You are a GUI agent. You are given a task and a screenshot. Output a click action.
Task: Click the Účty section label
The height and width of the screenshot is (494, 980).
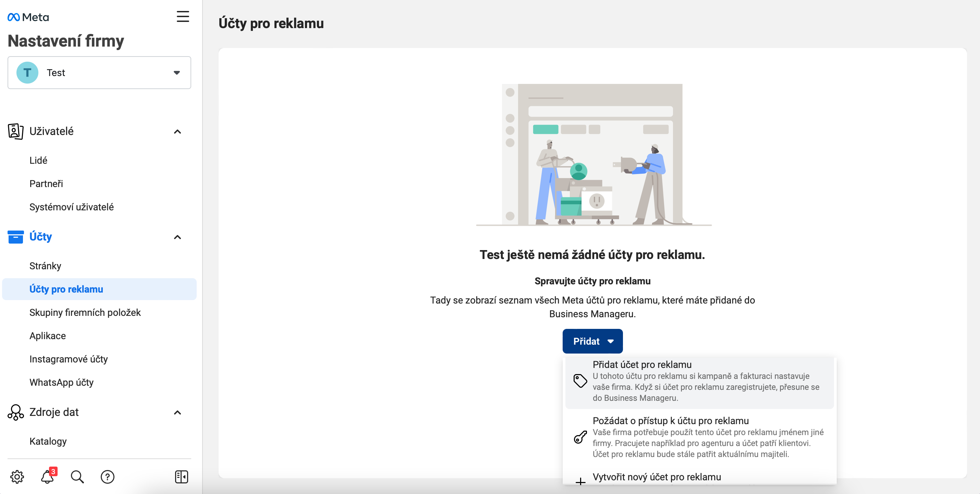pyautogui.click(x=41, y=236)
